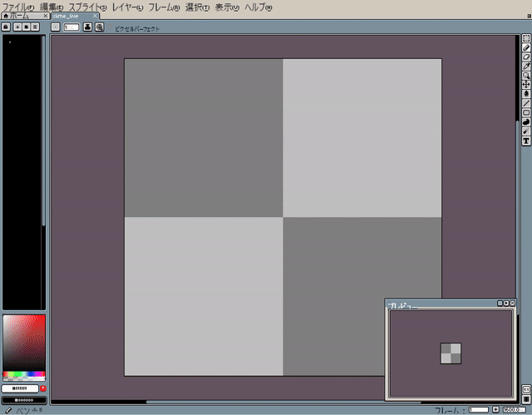Image resolution: width=532 pixels, height=415 pixels.
Task: Toggle the Pixel Perfect checkbox
Action: click(111, 27)
